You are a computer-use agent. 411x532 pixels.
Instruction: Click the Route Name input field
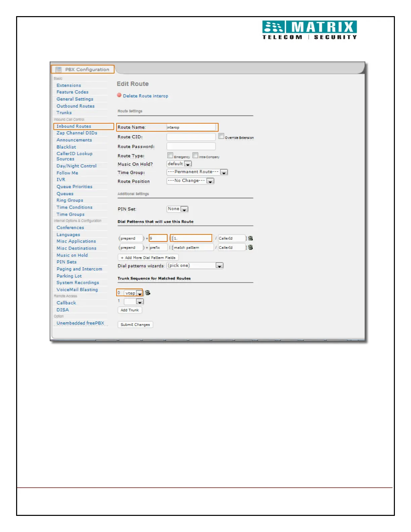(191, 127)
